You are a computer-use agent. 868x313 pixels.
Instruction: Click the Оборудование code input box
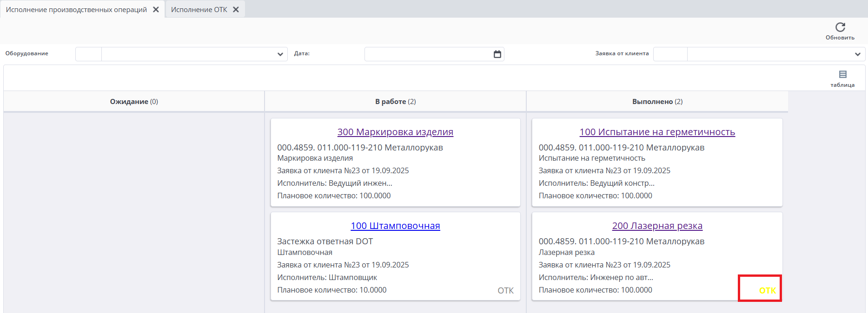coord(88,54)
